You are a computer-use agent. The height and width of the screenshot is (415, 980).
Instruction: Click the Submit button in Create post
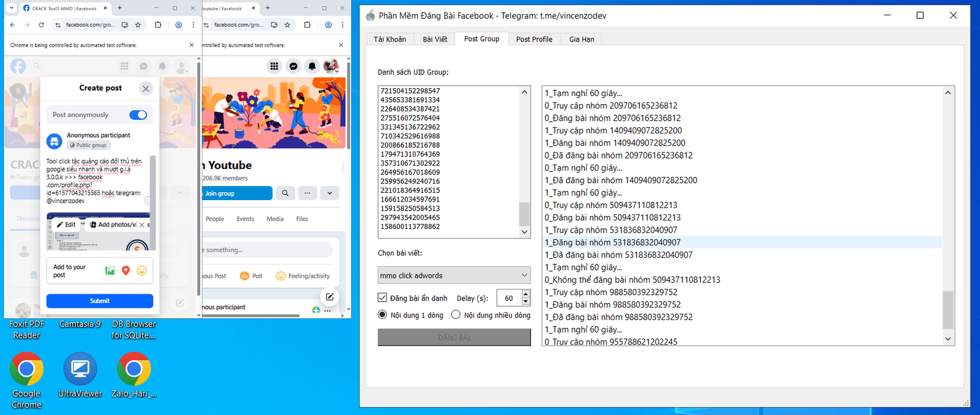(x=100, y=301)
